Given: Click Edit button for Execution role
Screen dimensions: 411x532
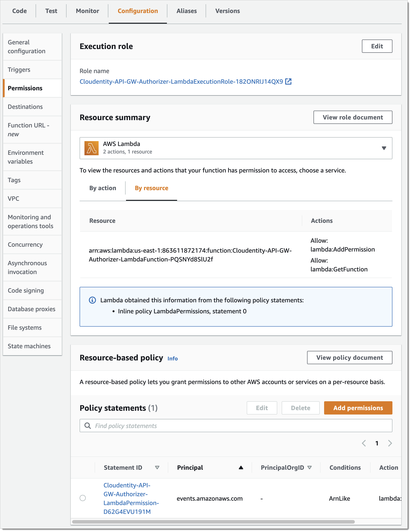Looking at the screenshot, I should (377, 46).
